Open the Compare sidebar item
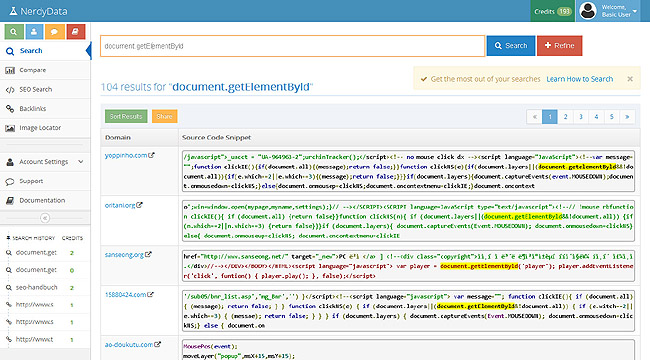650x360 pixels. pyautogui.click(x=45, y=70)
